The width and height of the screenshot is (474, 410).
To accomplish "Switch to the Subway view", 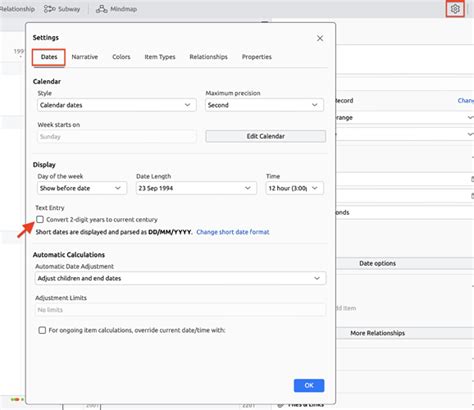I will [x=62, y=9].
